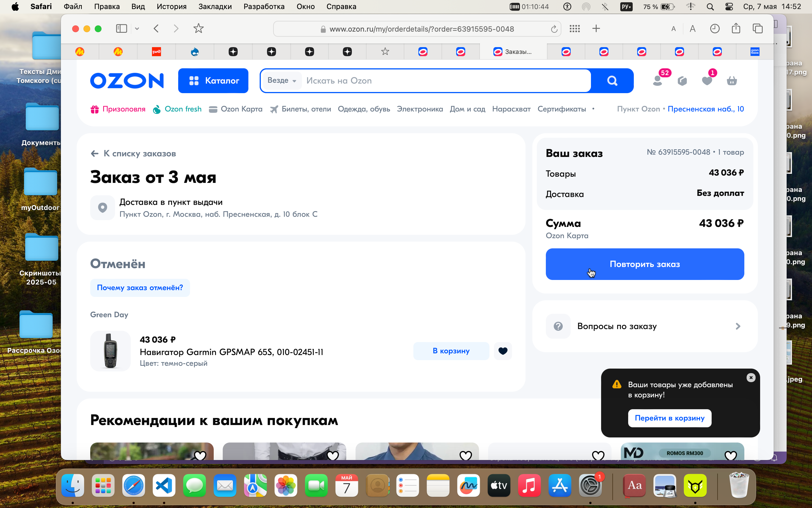Viewport: 812px width, 508px height.
Task: Open Ozon Карта link
Action: (x=236, y=109)
